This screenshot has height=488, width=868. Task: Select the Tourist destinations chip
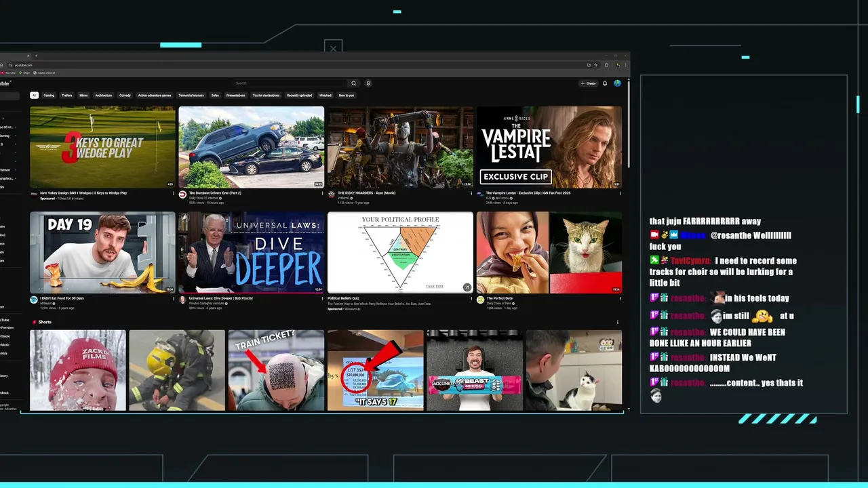tap(266, 96)
